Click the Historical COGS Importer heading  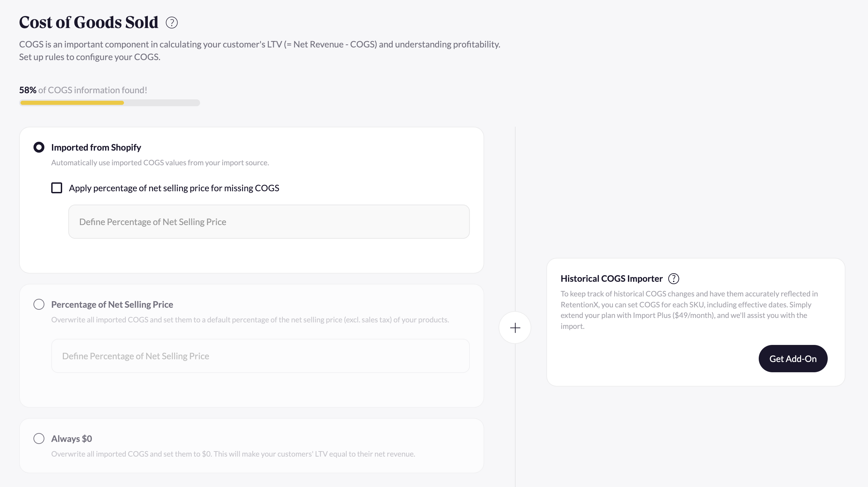[x=611, y=278]
